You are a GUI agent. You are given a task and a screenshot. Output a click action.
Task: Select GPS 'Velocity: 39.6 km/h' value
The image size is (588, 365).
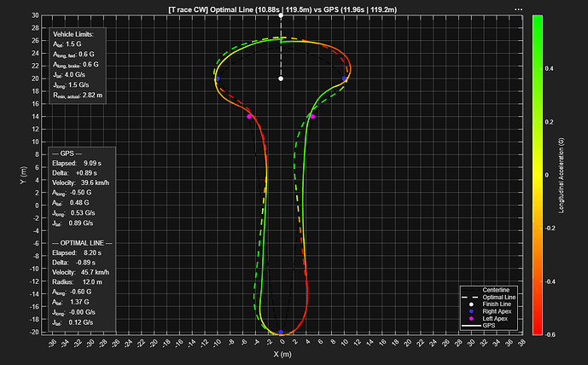tap(80, 182)
